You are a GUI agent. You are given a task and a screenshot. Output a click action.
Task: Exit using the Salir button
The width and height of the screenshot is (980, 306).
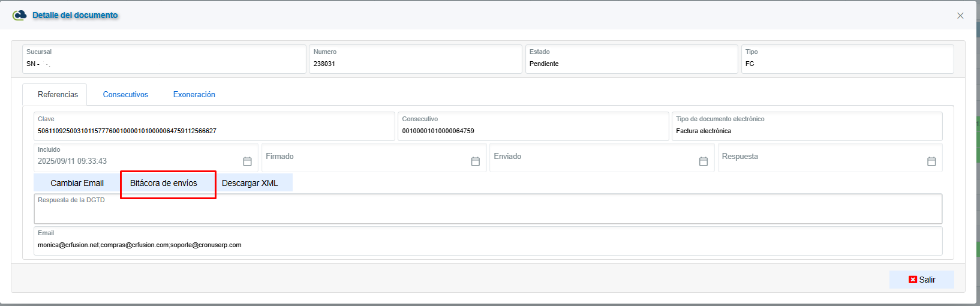click(x=921, y=280)
